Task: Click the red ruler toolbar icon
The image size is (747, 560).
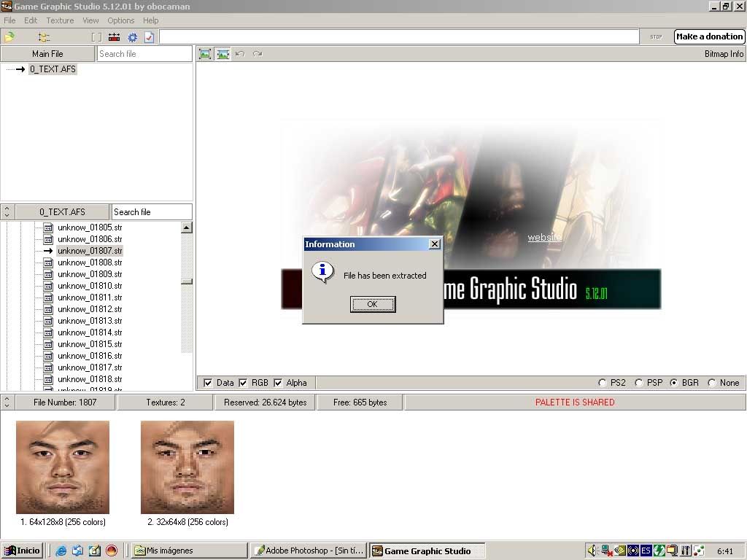Action: [115, 37]
